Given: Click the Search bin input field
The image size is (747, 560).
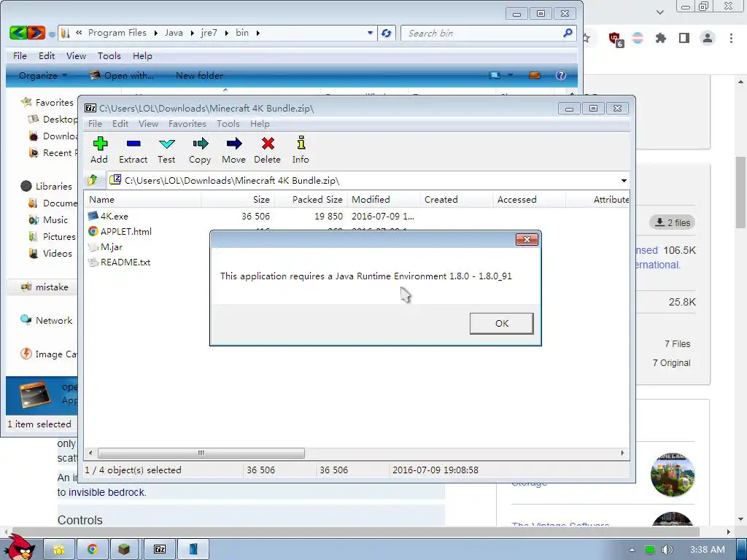Looking at the screenshot, I should pyautogui.click(x=482, y=33).
